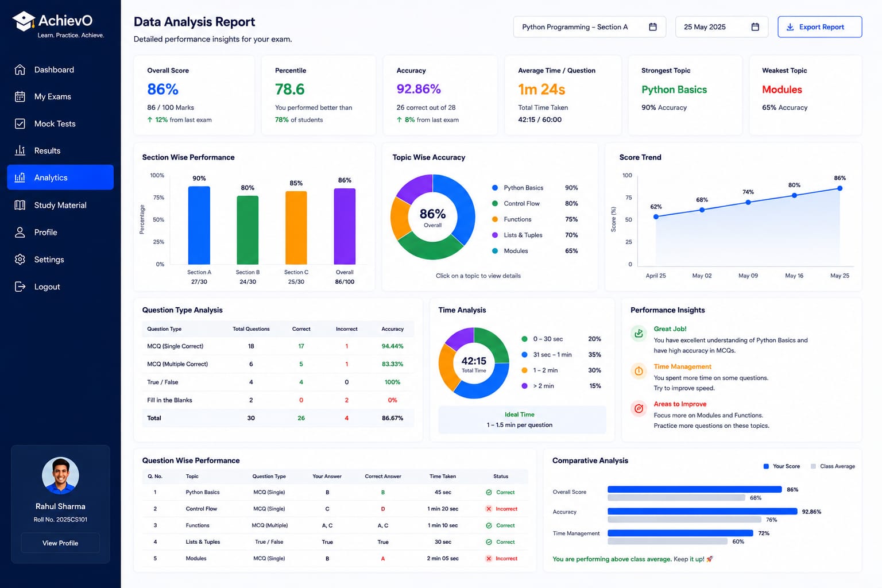This screenshot has width=882, height=588.
Task: Open the Python Programming – Section A exam selector
Action: point(590,27)
